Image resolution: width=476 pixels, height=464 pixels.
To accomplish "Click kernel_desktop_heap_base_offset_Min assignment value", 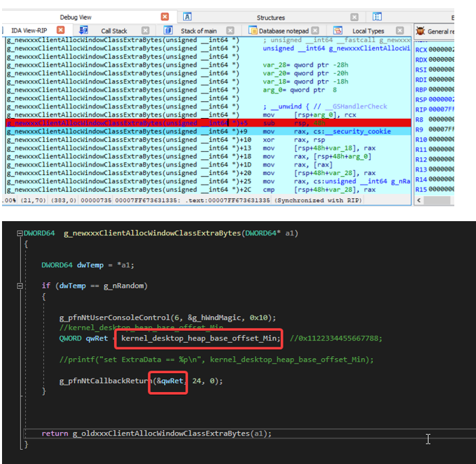I will point(200,339).
